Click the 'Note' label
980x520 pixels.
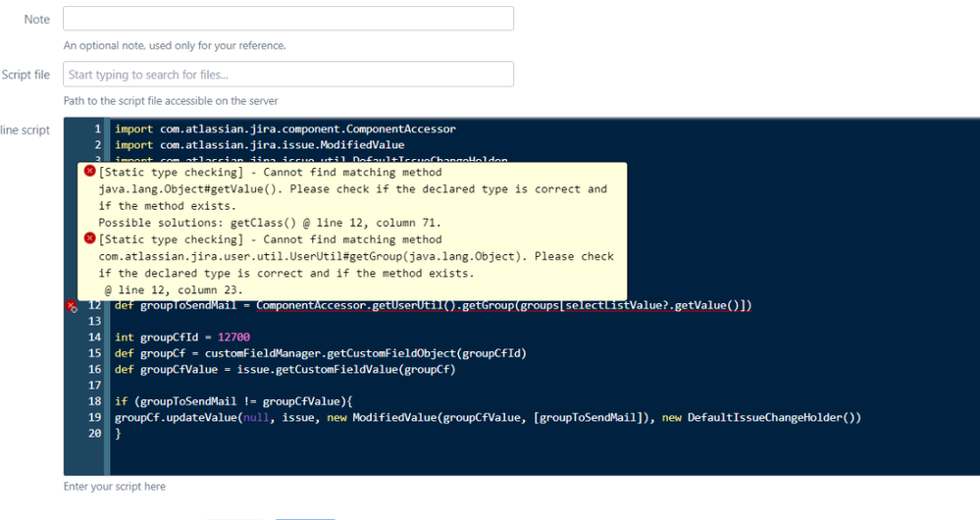(37, 20)
